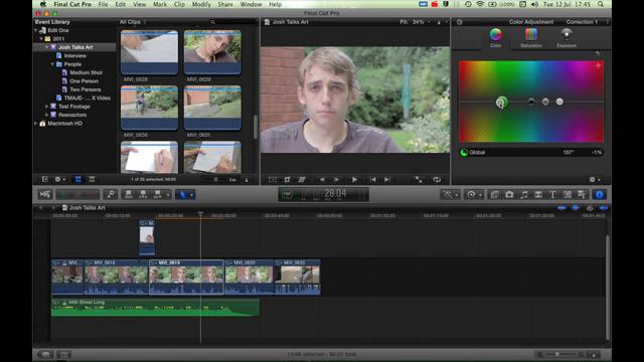Play the video in the viewer
The width and height of the screenshot is (644, 362).
354,180
